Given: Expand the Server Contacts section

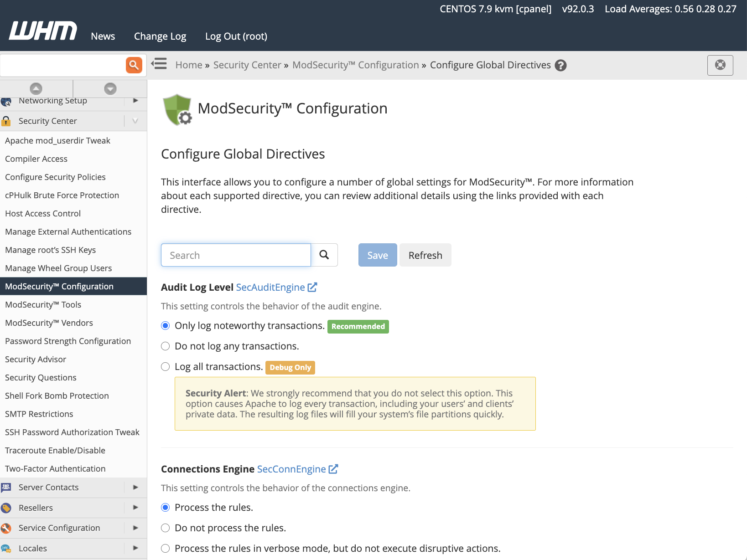Looking at the screenshot, I should 135,487.
